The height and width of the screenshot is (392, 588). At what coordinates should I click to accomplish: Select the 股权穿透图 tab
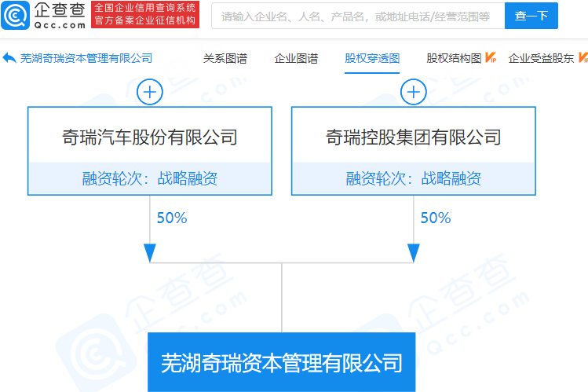click(372, 58)
